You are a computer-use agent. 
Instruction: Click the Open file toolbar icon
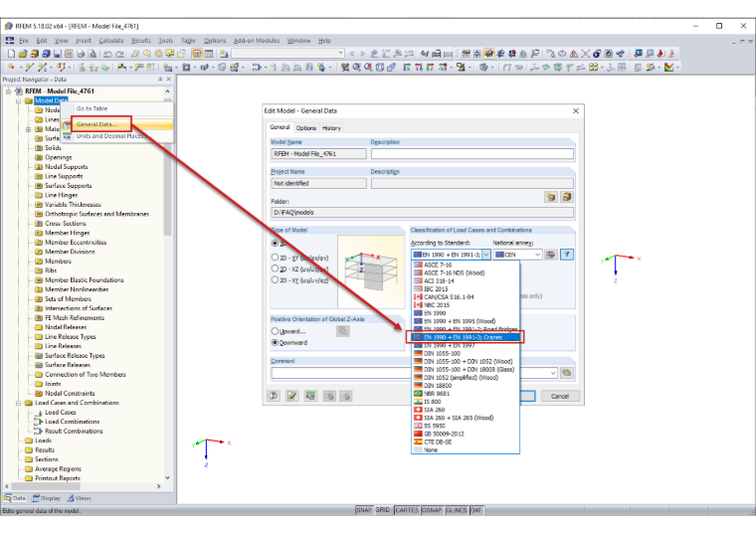pyautogui.click(x=23, y=54)
